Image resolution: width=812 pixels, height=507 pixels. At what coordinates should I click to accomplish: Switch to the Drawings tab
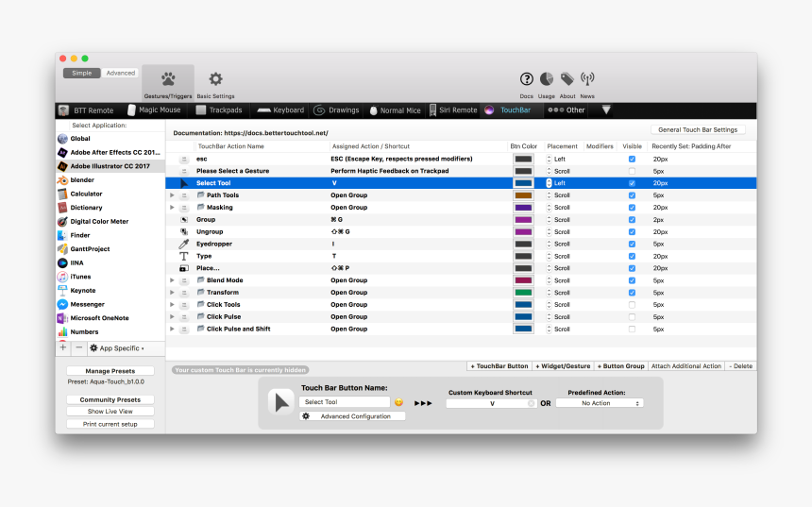click(337, 110)
